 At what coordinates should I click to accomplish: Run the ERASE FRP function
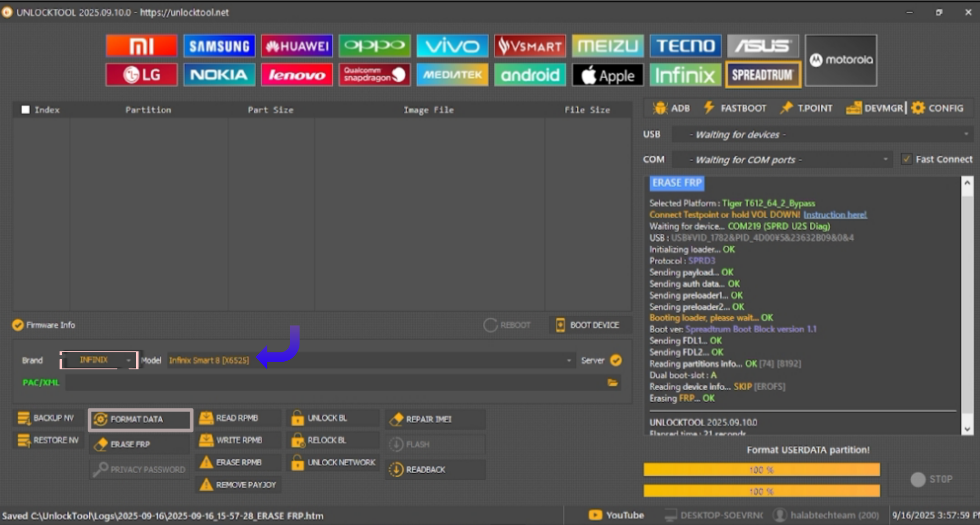pyautogui.click(x=139, y=444)
